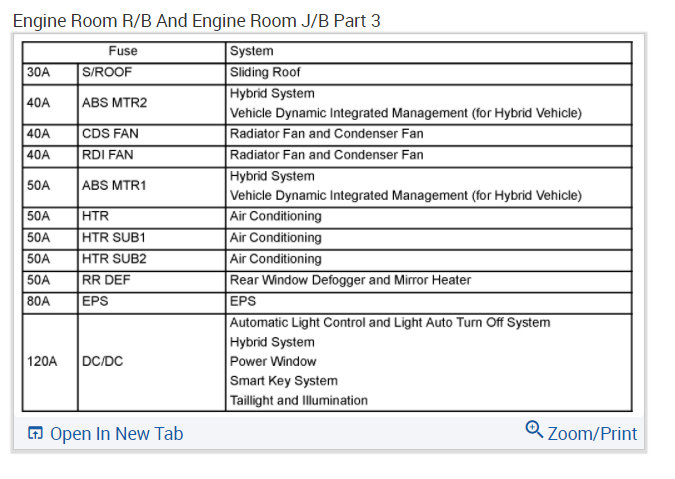Click the RR DEF fuse name
The image size is (675, 479).
tap(107, 280)
